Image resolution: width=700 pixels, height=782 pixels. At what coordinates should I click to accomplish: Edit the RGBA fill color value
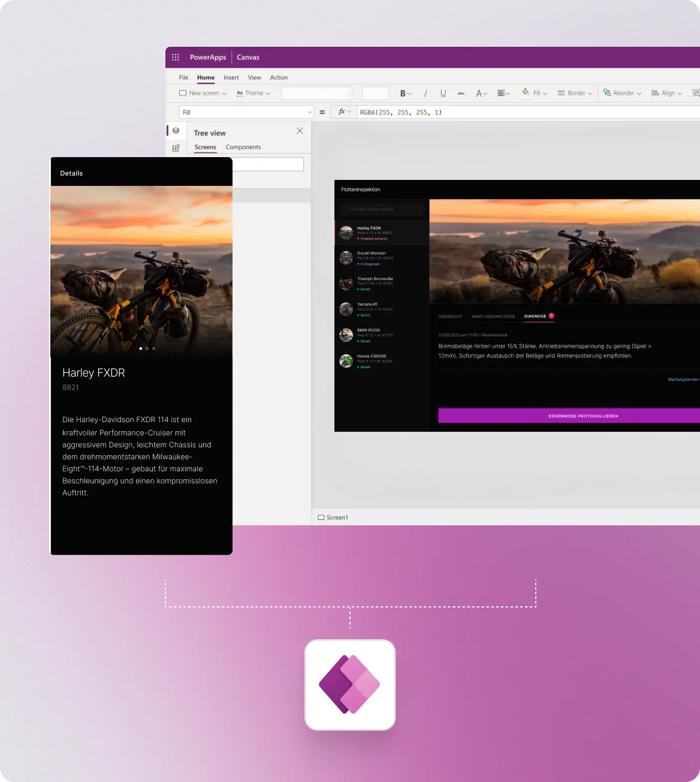tap(399, 112)
